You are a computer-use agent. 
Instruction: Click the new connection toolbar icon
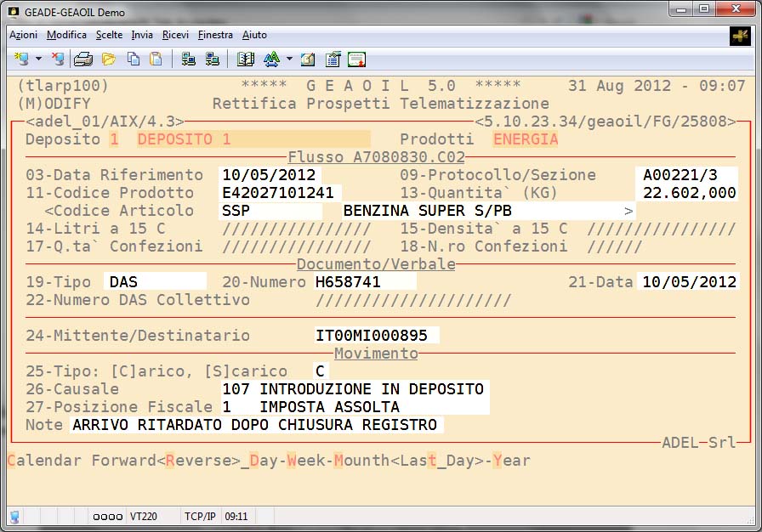21,59
